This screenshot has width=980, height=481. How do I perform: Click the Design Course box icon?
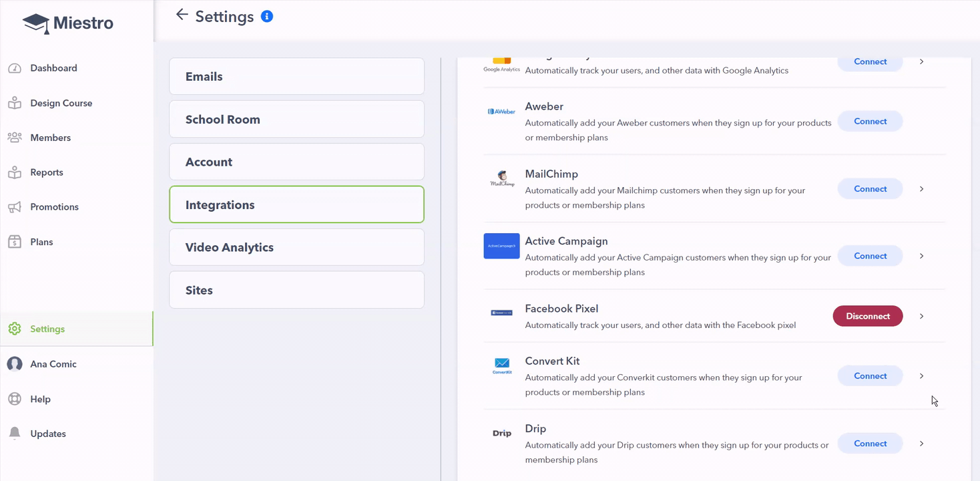[15, 103]
